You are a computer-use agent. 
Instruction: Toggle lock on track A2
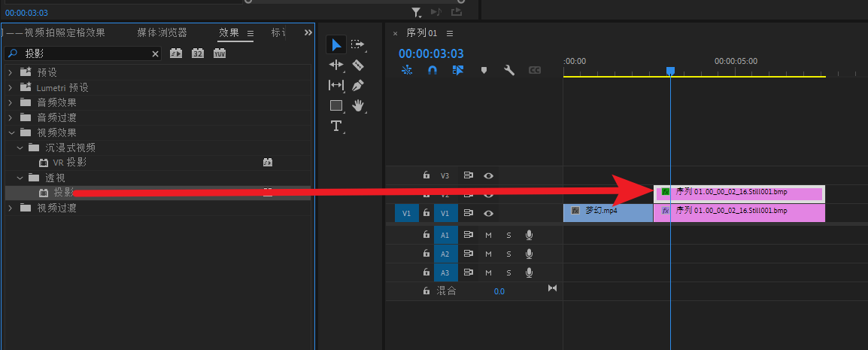[x=426, y=254]
